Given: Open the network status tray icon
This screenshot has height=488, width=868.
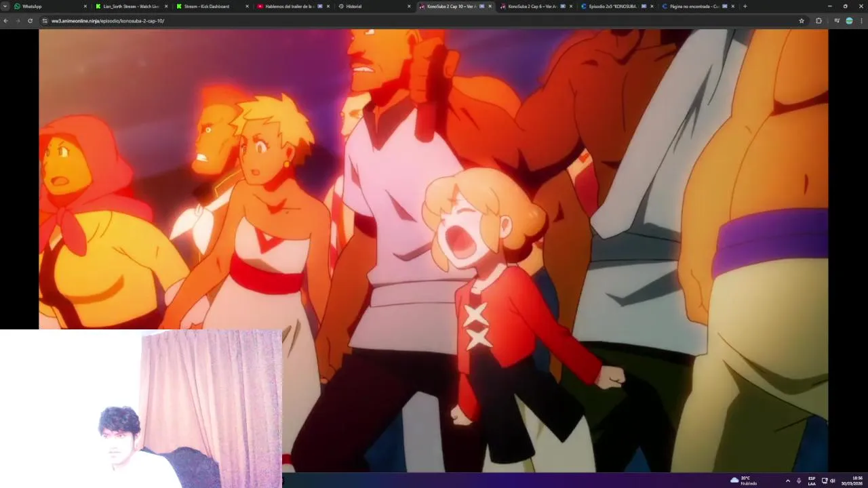Looking at the screenshot, I should (x=825, y=481).
